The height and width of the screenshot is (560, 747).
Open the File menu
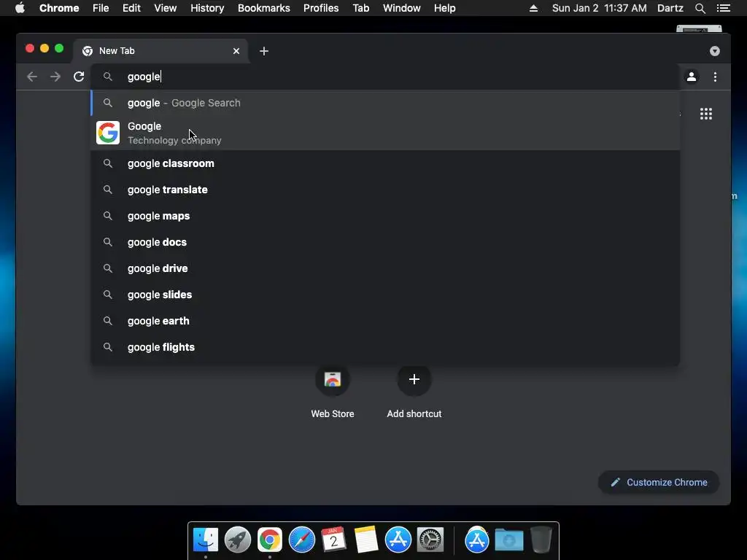click(x=101, y=8)
